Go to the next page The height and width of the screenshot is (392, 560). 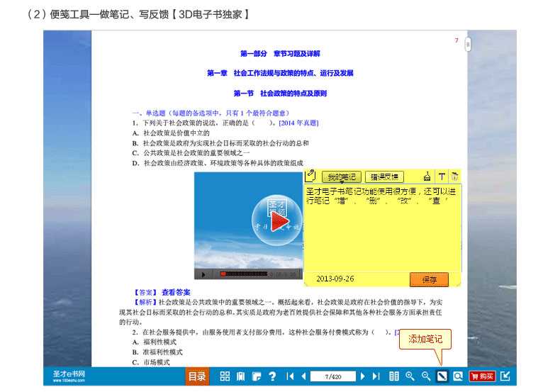point(363,376)
